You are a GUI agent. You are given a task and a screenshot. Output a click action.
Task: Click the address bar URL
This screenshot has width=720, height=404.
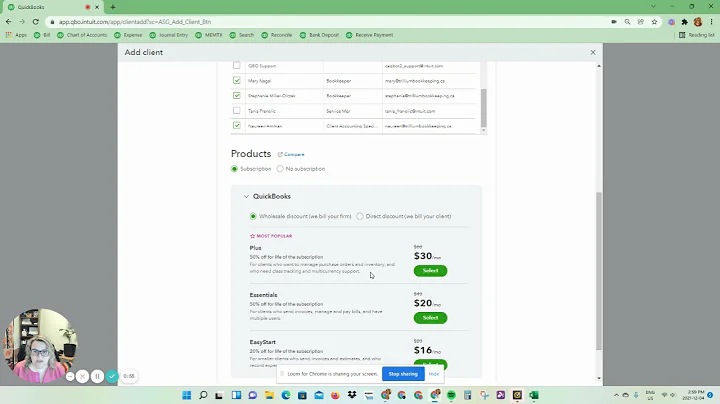tap(135, 22)
